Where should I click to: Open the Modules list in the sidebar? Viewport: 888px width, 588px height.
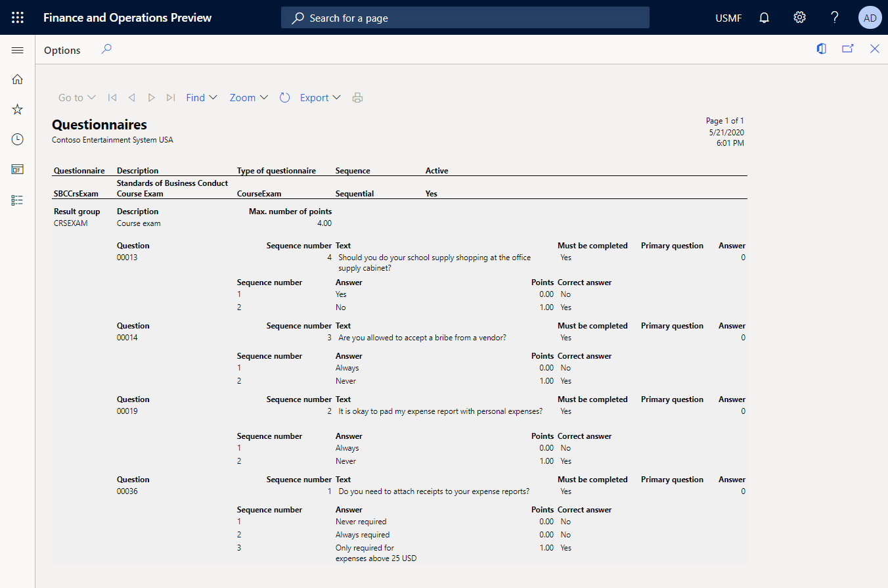click(x=17, y=200)
